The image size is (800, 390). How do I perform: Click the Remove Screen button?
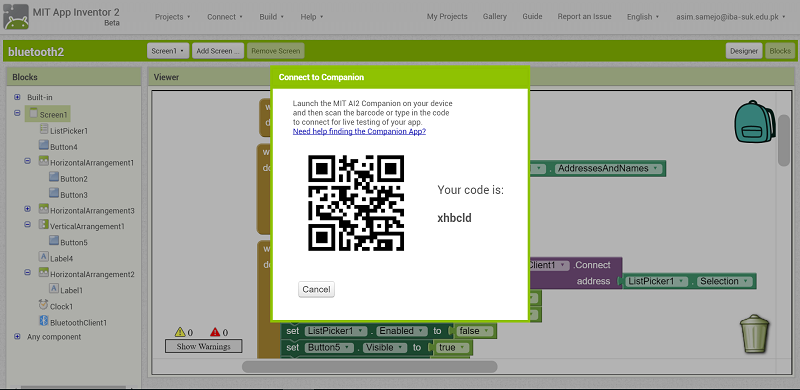[x=276, y=51]
